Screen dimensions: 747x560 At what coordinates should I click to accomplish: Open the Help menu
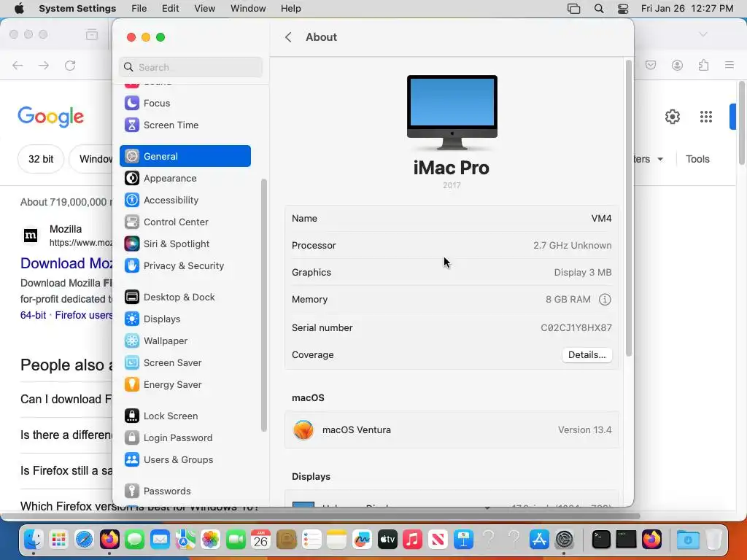click(290, 9)
